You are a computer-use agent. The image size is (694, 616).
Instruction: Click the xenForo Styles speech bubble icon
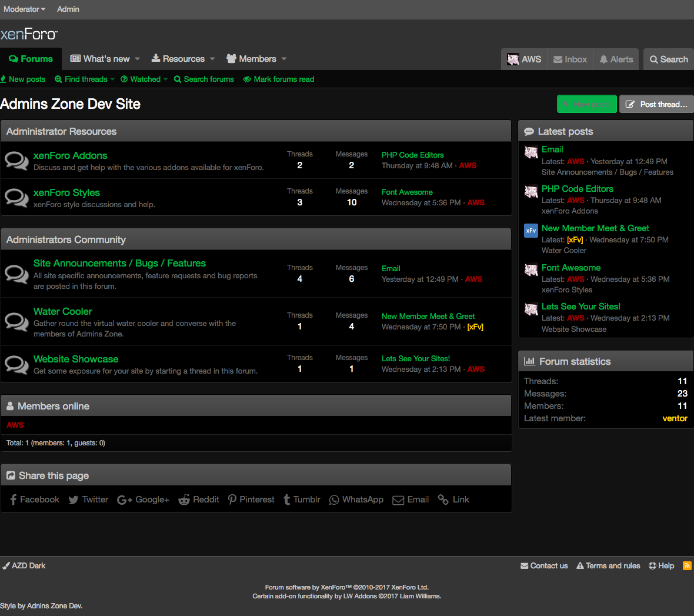(17, 198)
